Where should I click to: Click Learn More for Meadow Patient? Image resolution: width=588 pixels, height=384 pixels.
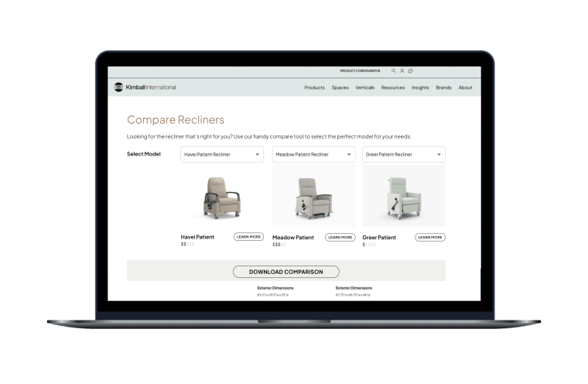click(340, 237)
